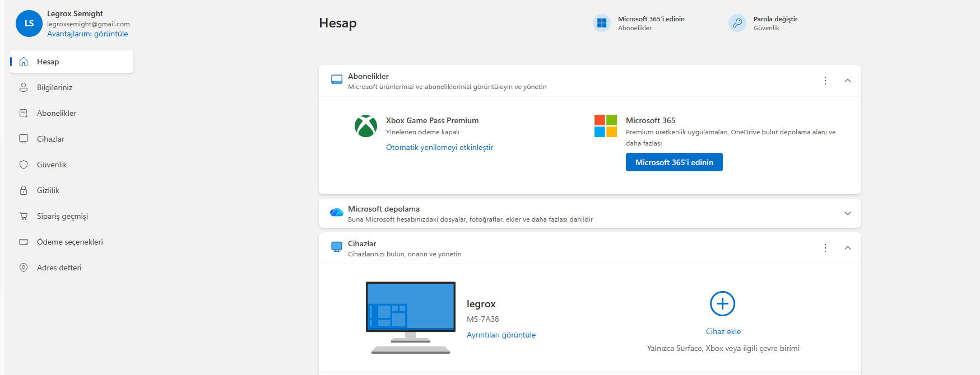Click the blue Microsoft 365'i edinin button
This screenshot has width=980, height=375.
(x=674, y=162)
